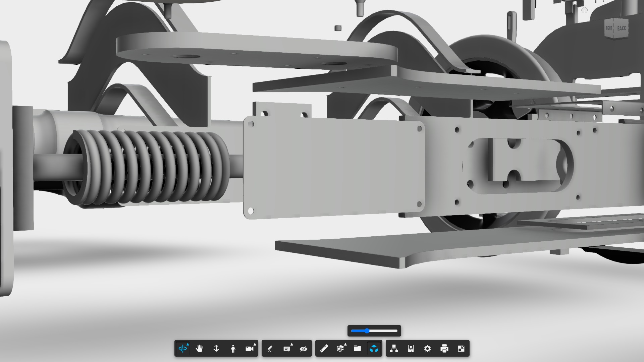Open the document browser folder icon
The height and width of the screenshot is (362, 644).
[357, 349]
